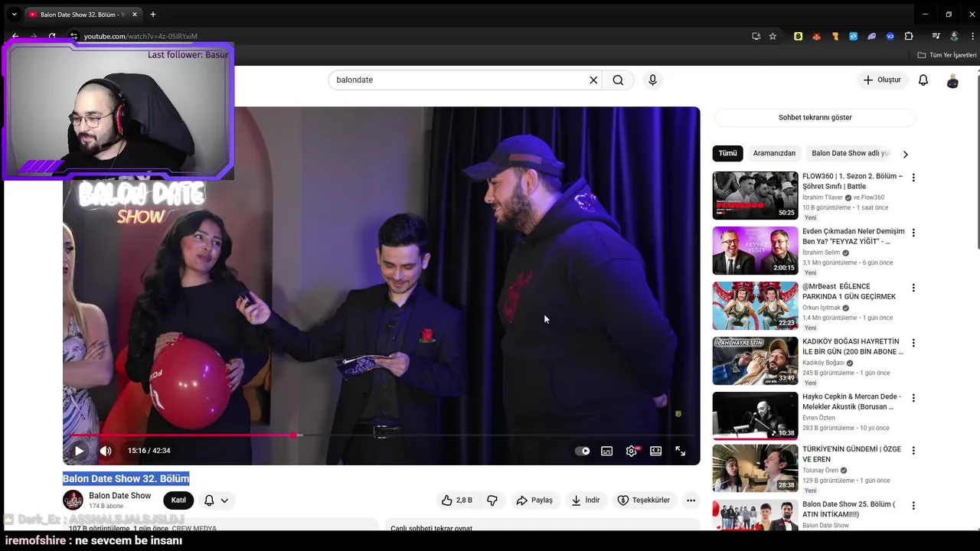The image size is (980, 551).
Task: Open FLOW360 Şöhret Sınıfı video thumbnail
Action: tap(755, 195)
